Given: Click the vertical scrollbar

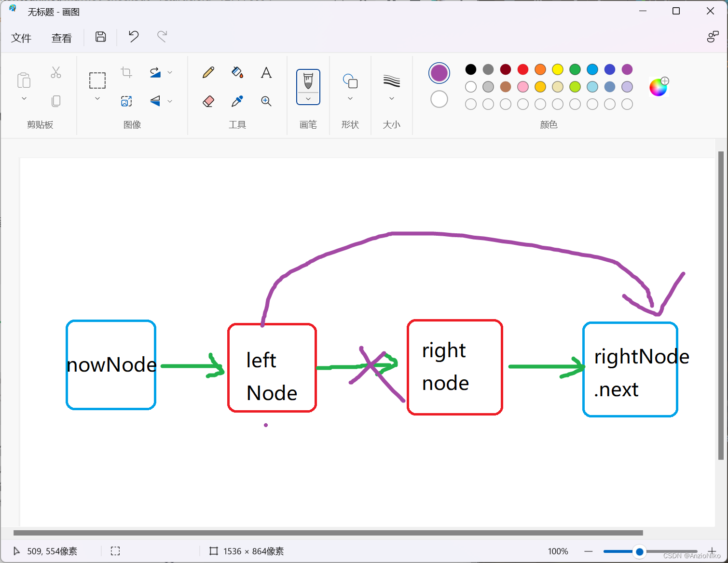Looking at the screenshot, I should (x=721, y=306).
